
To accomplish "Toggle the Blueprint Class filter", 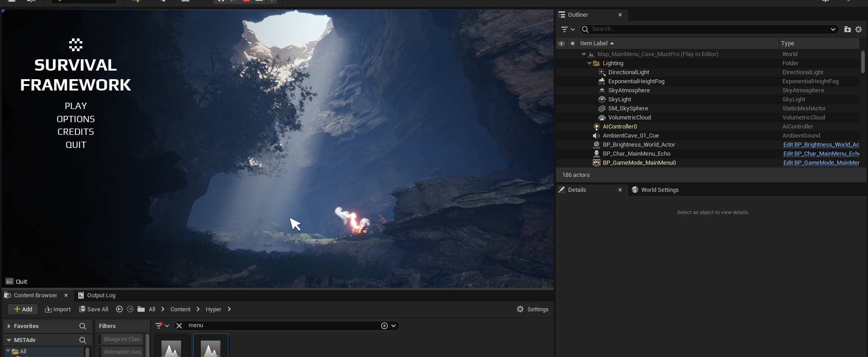I will coord(120,339).
